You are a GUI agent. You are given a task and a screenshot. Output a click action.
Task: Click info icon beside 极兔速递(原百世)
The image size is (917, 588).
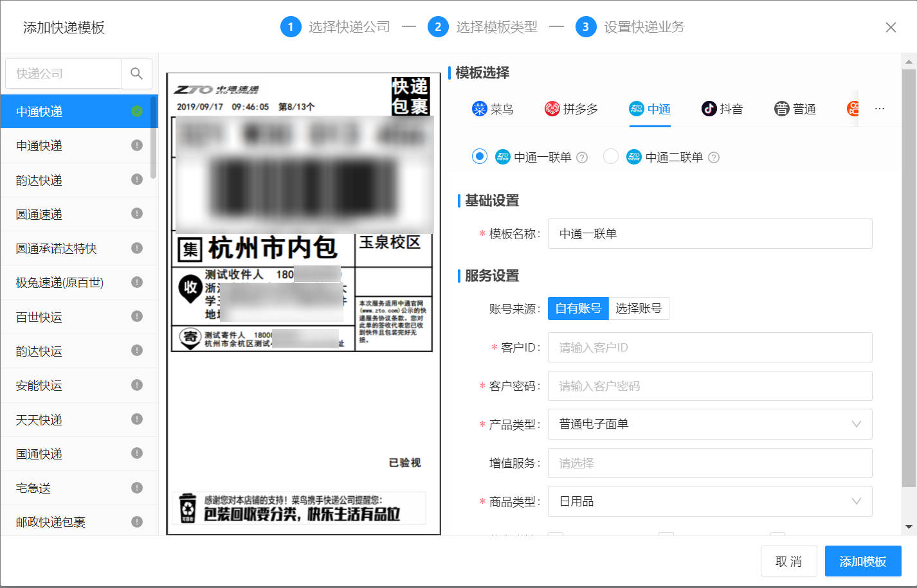tap(137, 282)
